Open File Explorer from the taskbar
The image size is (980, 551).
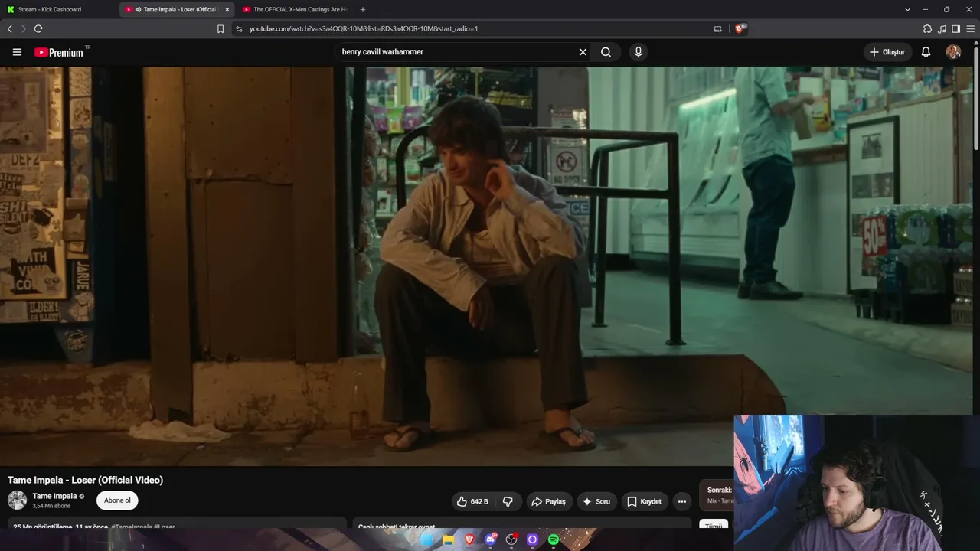click(x=448, y=540)
